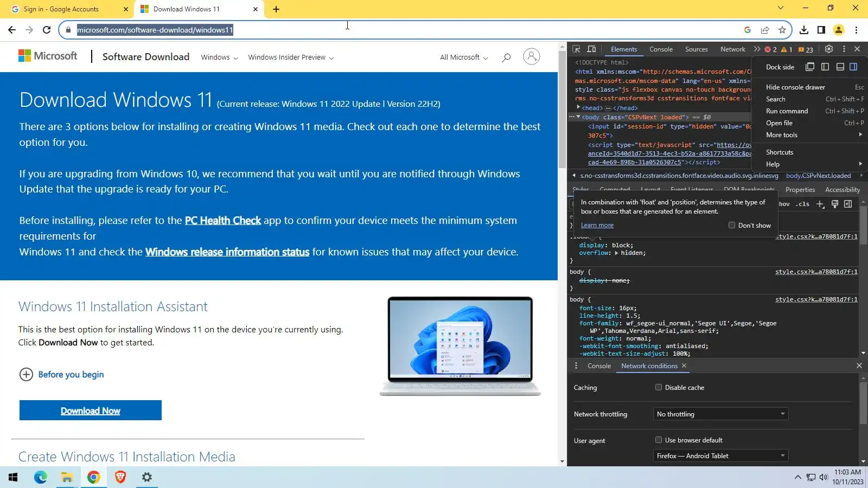Open the issues counter showing 23

tap(806, 50)
